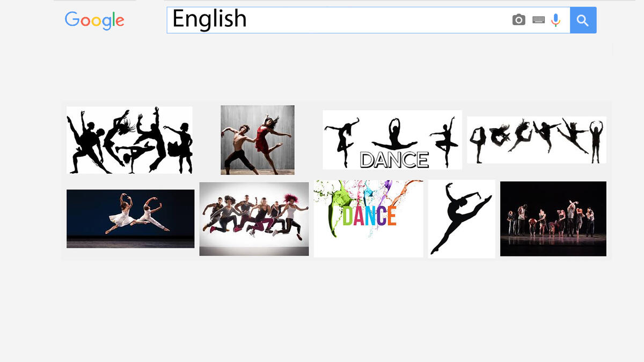
Task: Open the stage performance photo, bottom right
Action: point(553,218)
